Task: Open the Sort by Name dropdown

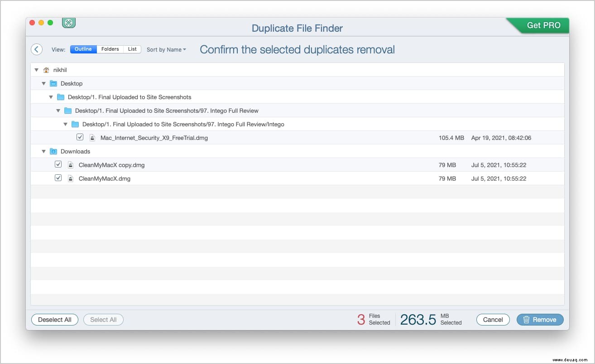Action: tap(166, 50)
